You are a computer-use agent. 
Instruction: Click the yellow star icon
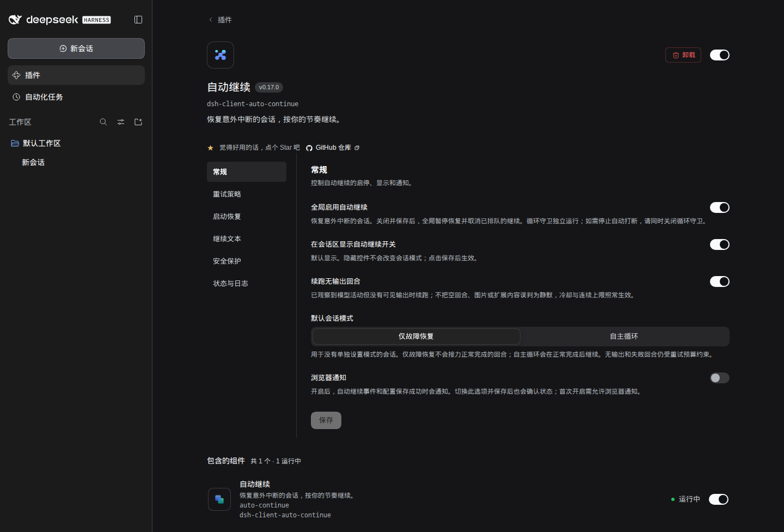(211, 148)
